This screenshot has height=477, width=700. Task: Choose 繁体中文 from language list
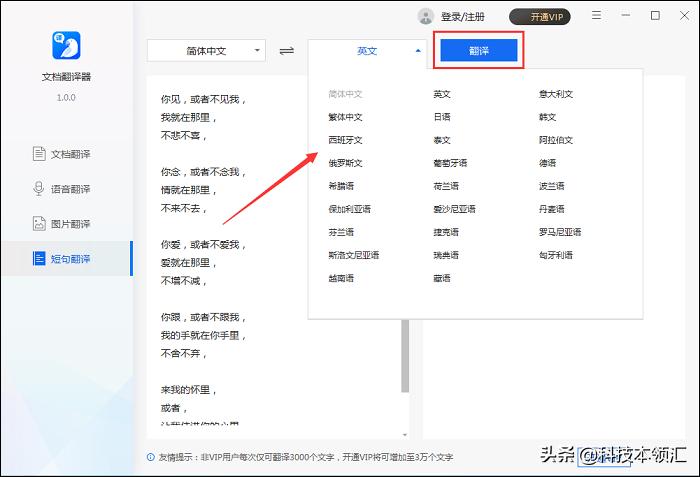point(346,117)
